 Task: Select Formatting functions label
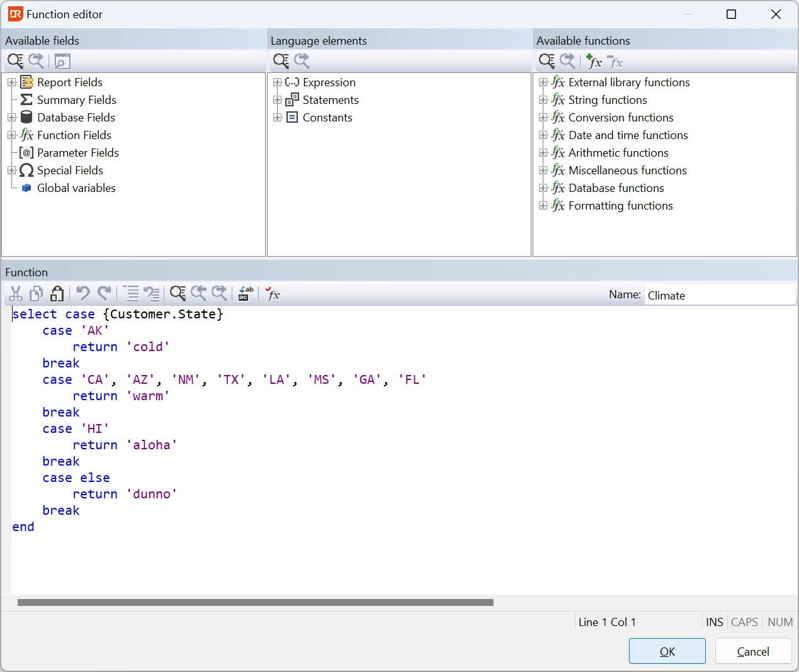tap(620, 206)
